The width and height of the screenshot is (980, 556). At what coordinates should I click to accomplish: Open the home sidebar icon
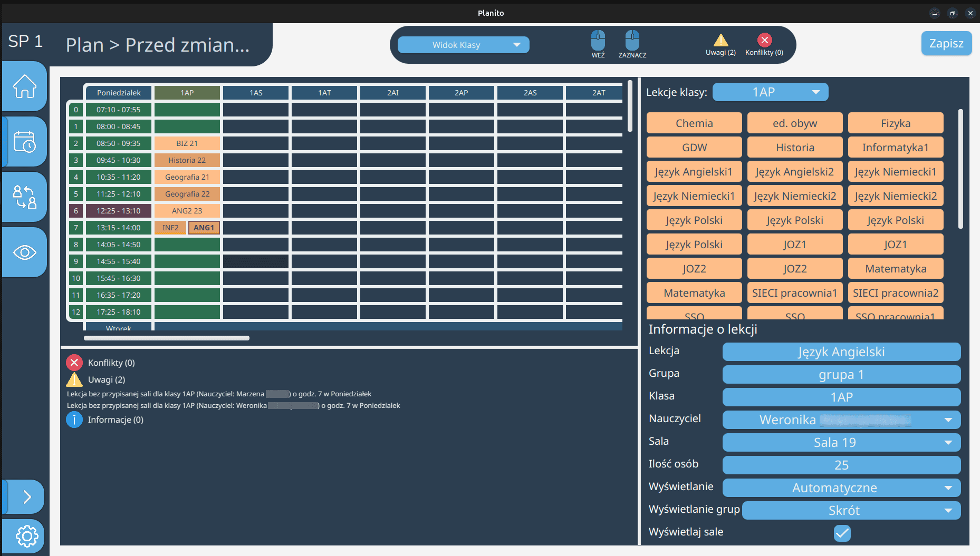click(25, 86)
